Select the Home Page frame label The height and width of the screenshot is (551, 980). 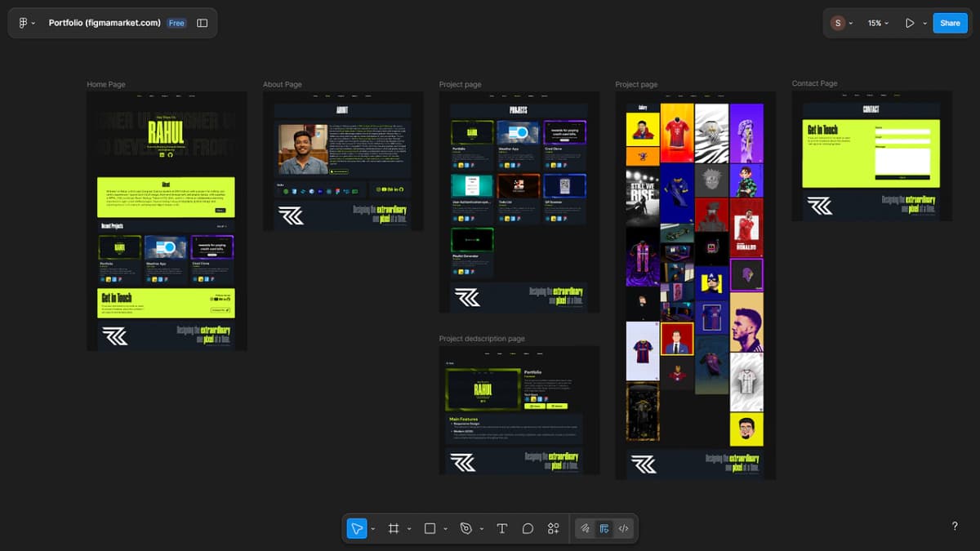point(106,85)
